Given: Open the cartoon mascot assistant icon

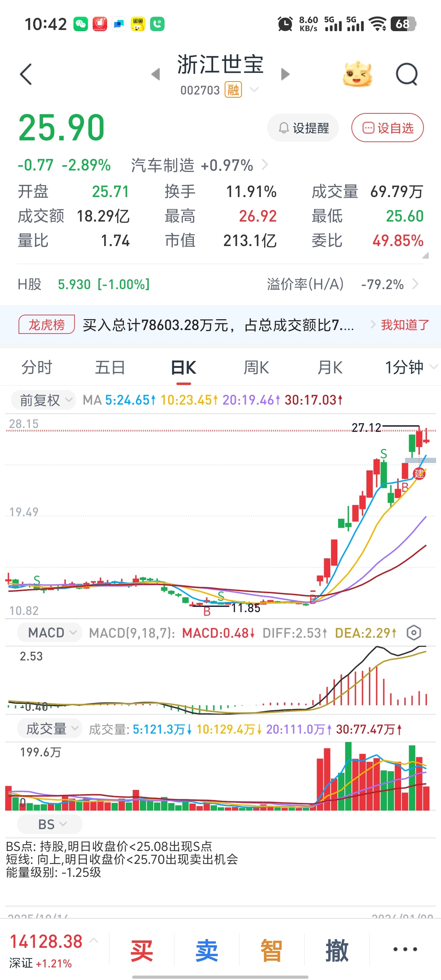Looking at the screenshot, I should click(x=357, y=74).
